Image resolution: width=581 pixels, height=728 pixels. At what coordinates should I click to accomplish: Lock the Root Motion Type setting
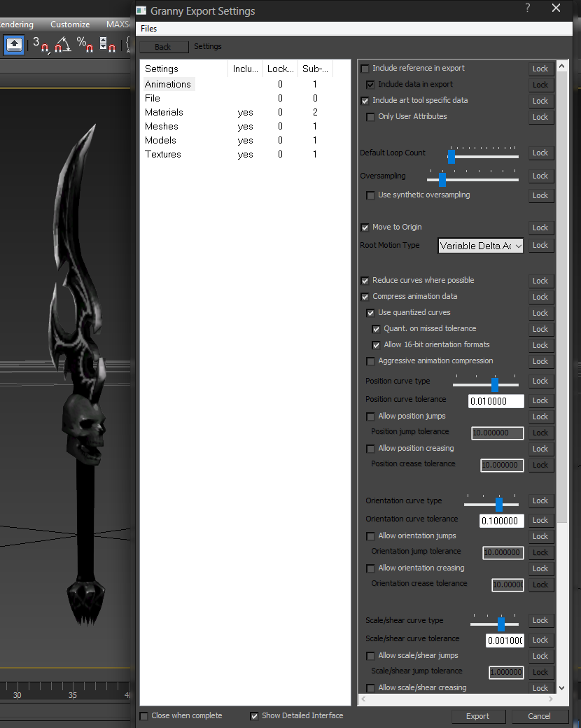point(541,246)
